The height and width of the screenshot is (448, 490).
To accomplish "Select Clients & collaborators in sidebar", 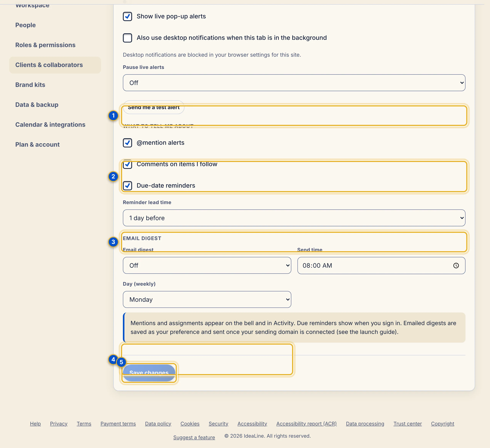I will tap(55, 65).
